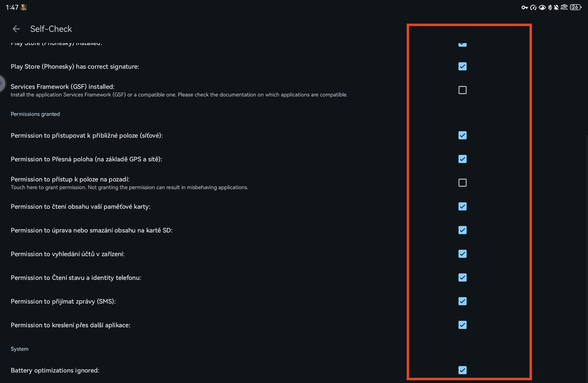Toggle SMS receive permission checkbox
The height and width of the screenshot is (383, 588).
[x=462, y=301]
